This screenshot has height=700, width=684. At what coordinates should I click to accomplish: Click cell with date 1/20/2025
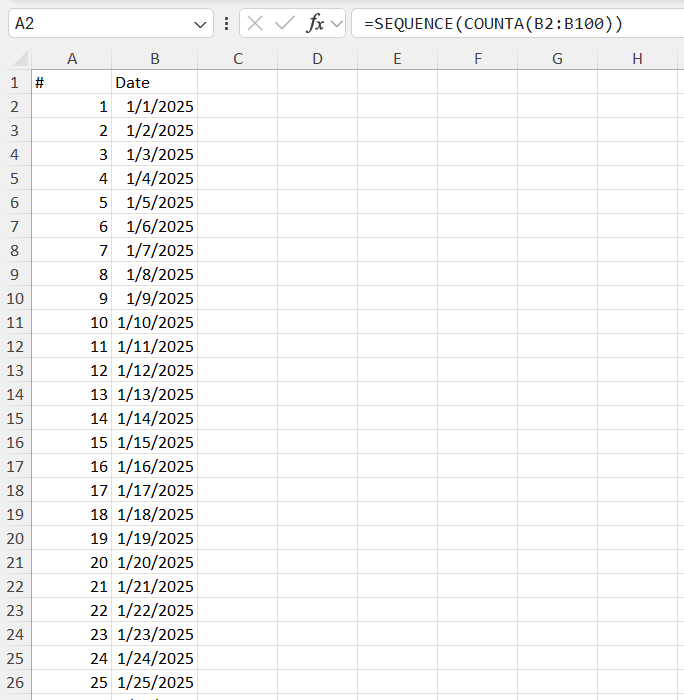[154, 562]
